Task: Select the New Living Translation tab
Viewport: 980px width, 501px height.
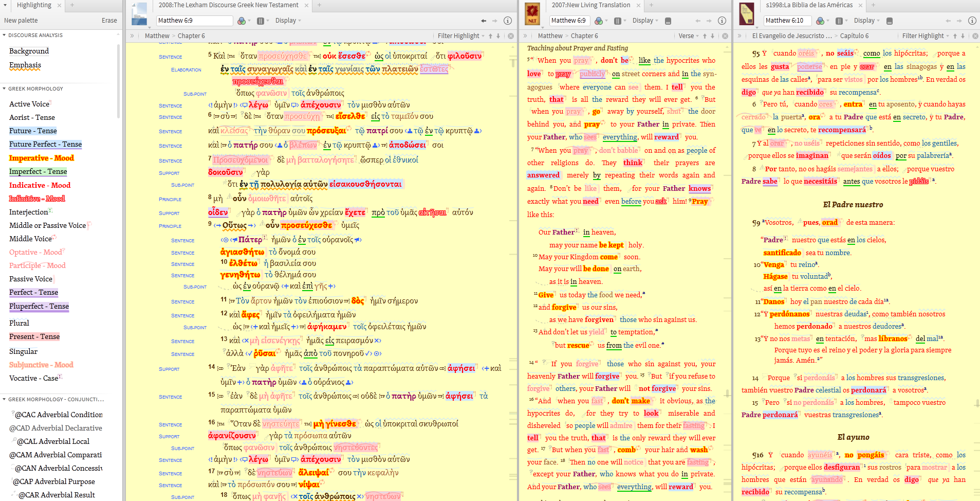Action: 591,5
